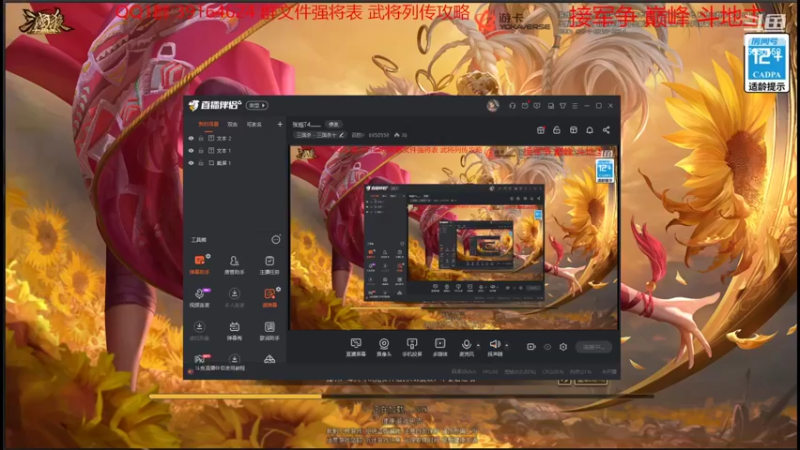The height and width of the screenshot is (450, 800).
Task: Select the 文本 2 layer row
Action: click(235, 138)
